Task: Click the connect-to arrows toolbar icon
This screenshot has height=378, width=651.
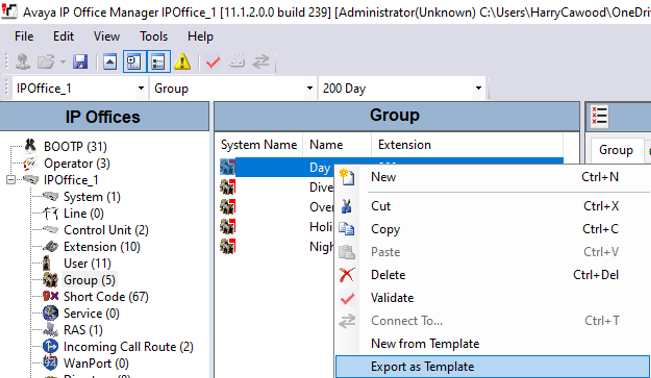Action: point(261,62)
